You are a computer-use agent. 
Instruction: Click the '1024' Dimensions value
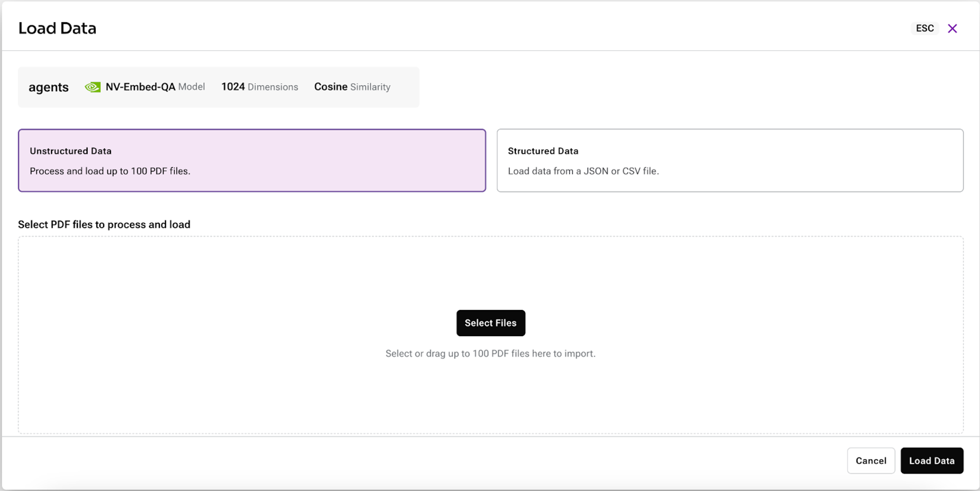coord(233,87)
